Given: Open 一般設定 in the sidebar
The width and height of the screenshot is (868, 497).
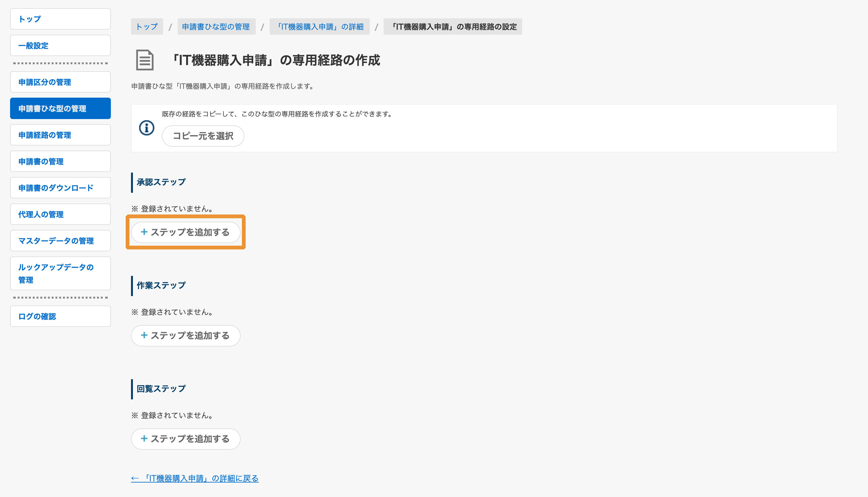Looking at the screenshot, I should (x=60, y=45).
